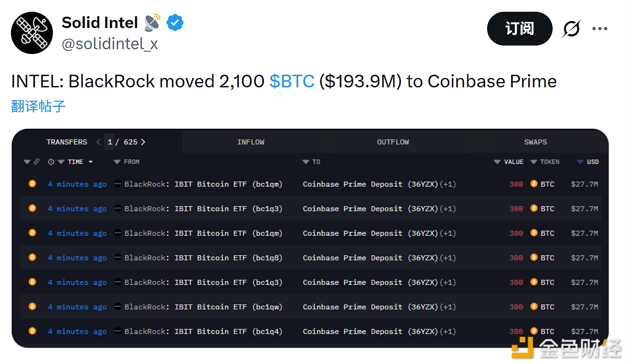Screen dimensions: 627x364
Task: Toggle the USD column filter
Action: pos(579,162)
